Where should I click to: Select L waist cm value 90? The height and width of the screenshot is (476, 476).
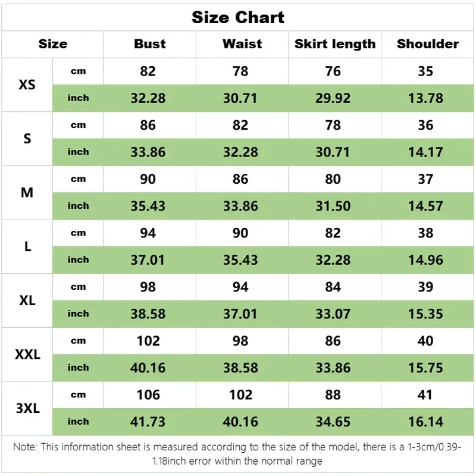point(240,233)
